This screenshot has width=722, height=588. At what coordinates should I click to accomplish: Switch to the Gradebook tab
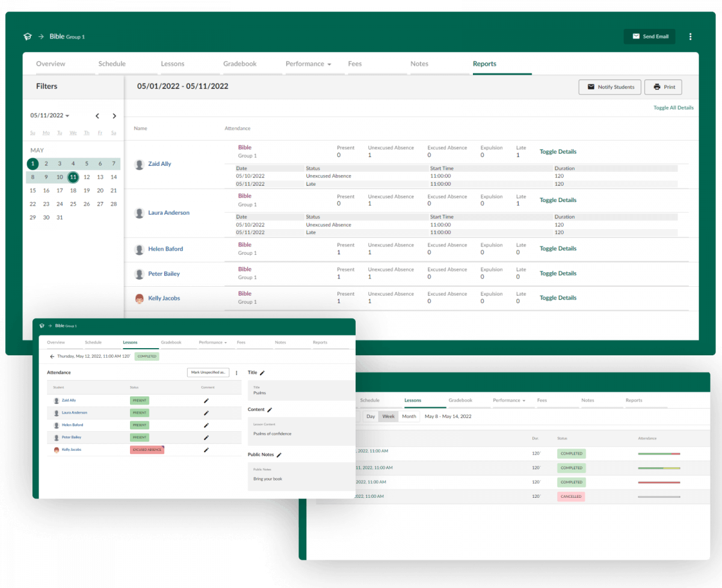click(x=239, y=64)
